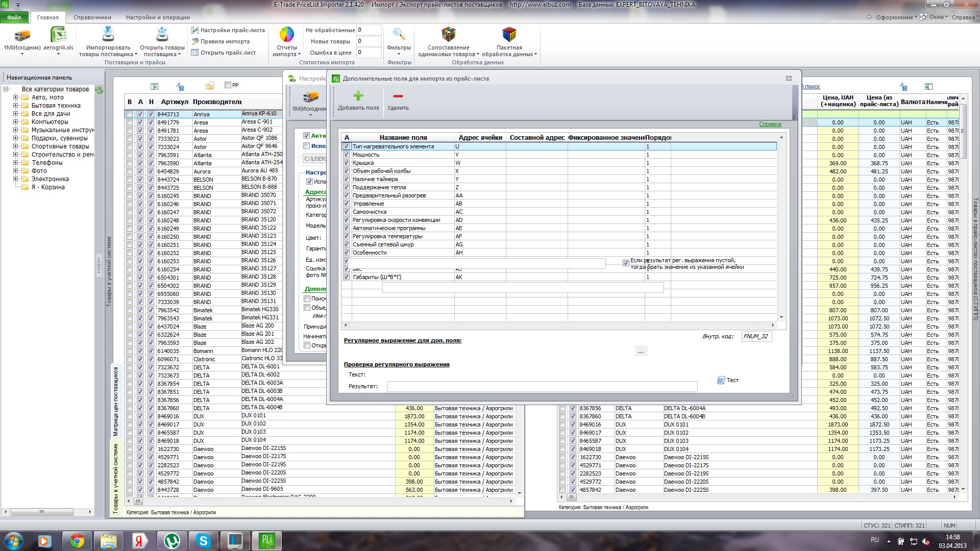
Task: Select the Матрица цен поставщиков vertical tab
Action: click(x=116, y=401)
